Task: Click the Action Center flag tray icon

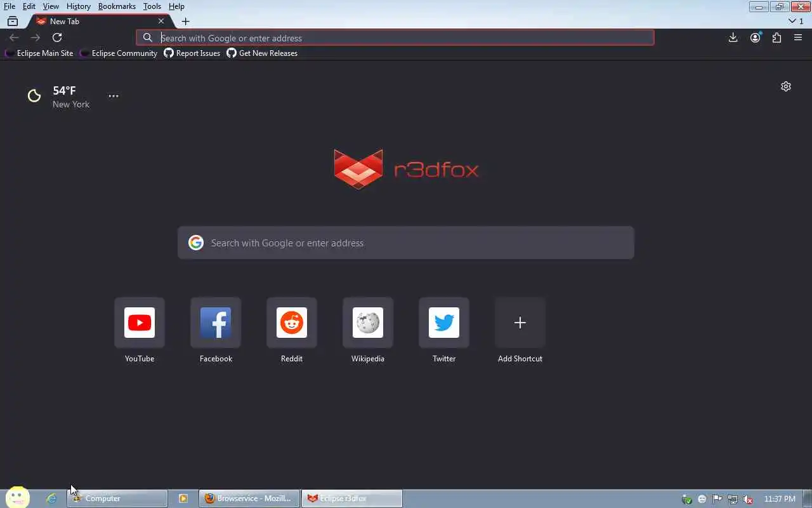Action: 717,499
